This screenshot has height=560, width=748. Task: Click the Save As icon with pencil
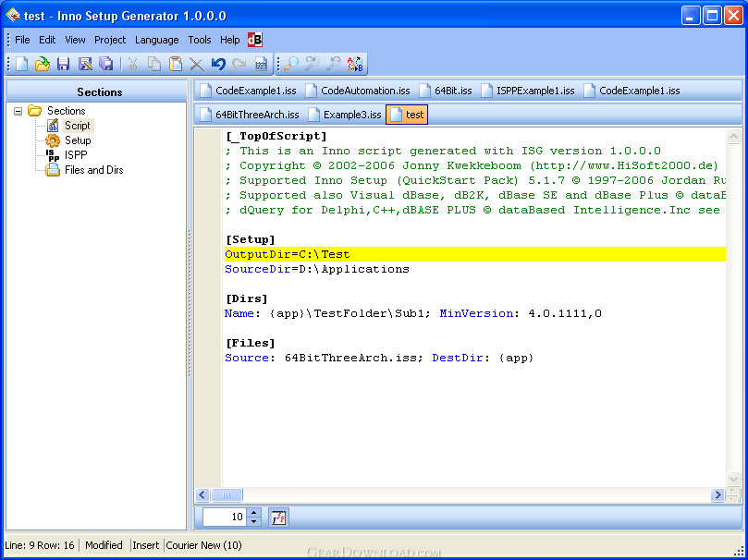(85, 64)
